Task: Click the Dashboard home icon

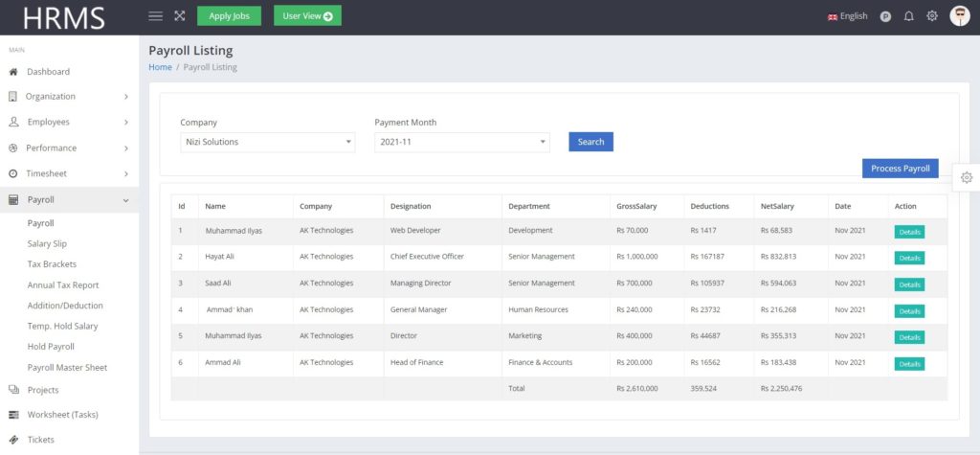Action: [13, 72]
